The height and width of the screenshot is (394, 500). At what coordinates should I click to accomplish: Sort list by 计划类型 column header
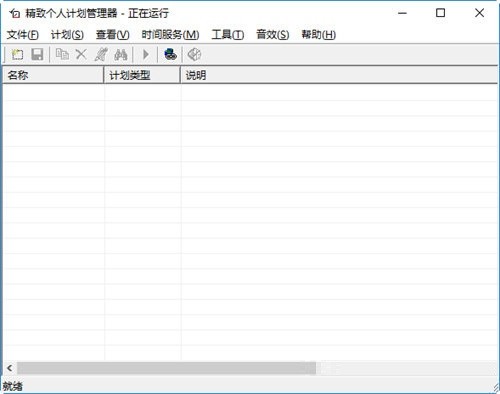click(x=142, y=75)
